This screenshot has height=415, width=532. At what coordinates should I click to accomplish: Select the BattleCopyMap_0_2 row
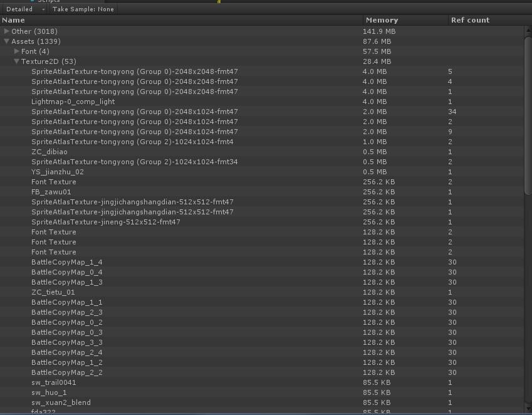tap(262, 322)
